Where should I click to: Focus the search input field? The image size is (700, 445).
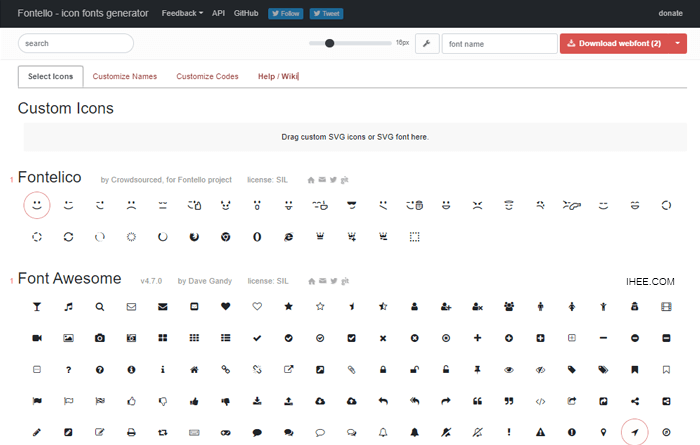(x=76, y=43)
